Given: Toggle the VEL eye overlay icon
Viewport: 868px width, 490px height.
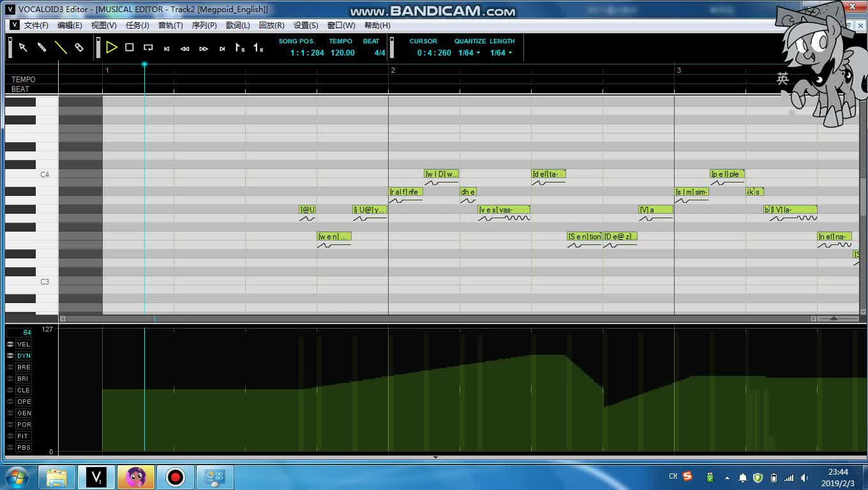Looking at the screenshot, I should 10,345.
